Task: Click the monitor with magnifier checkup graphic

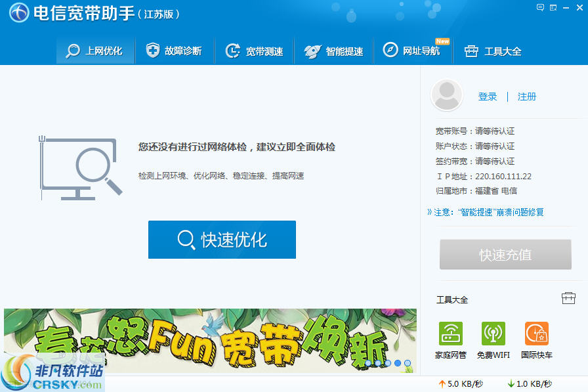Action: pyautogui.click(x=81, y=167)
